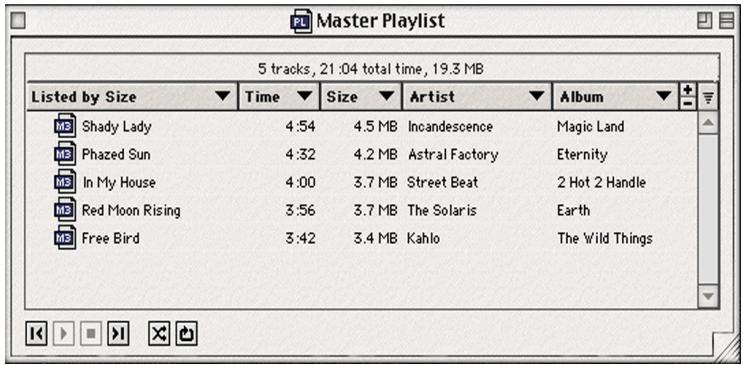The width and height of the screenshot is (743, 365).
Task: Click the Street Beat artist cell
Action: point(443,182)
